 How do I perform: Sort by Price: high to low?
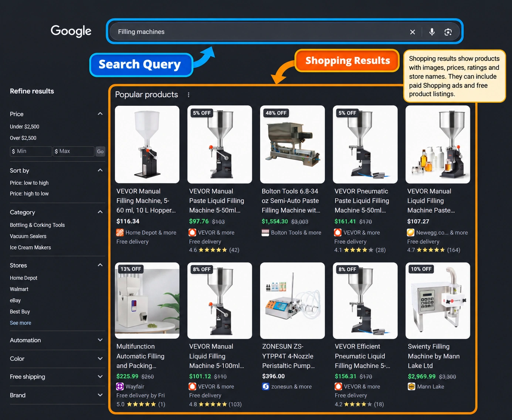click(x=29, y=193)
